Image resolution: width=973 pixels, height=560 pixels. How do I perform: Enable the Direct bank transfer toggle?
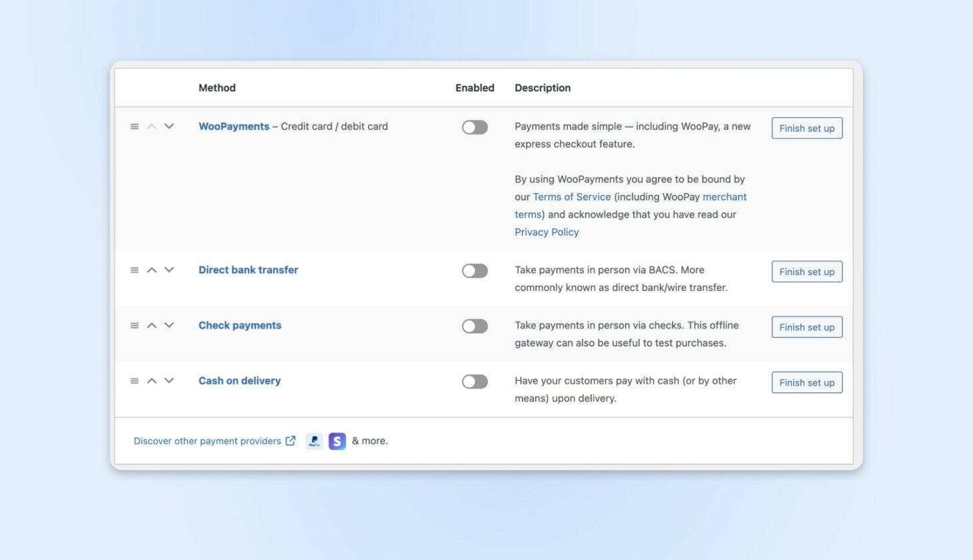pyautogui.click(x=475, y=270)
